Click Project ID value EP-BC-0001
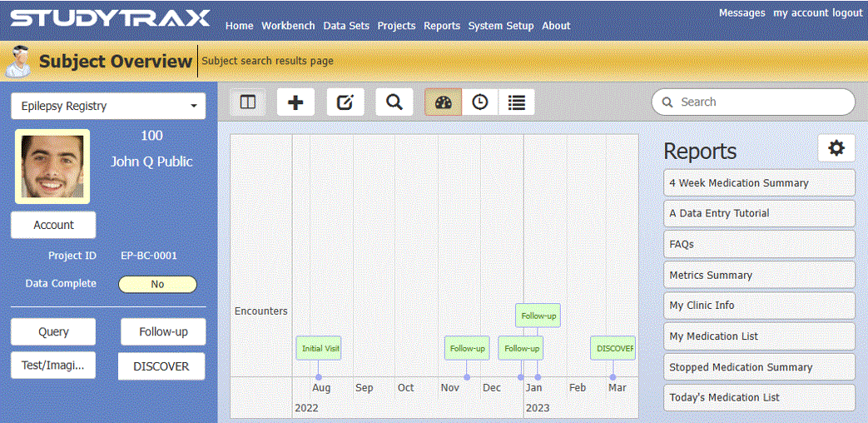Image resolution: width=868 pixels, height=423 pixels. (149, 256)
